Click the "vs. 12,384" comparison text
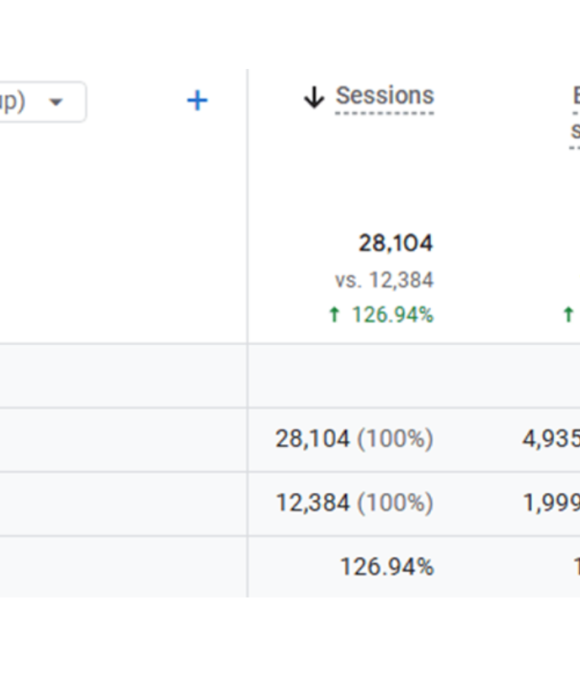This screenshot has height=690, width=580. [384, 280]
